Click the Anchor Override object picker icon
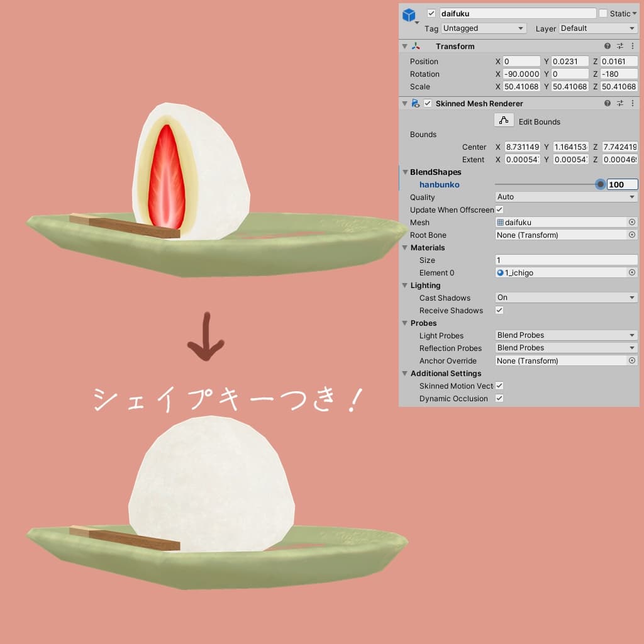This screenshot has height=644, width=644. tap(634, 360)
